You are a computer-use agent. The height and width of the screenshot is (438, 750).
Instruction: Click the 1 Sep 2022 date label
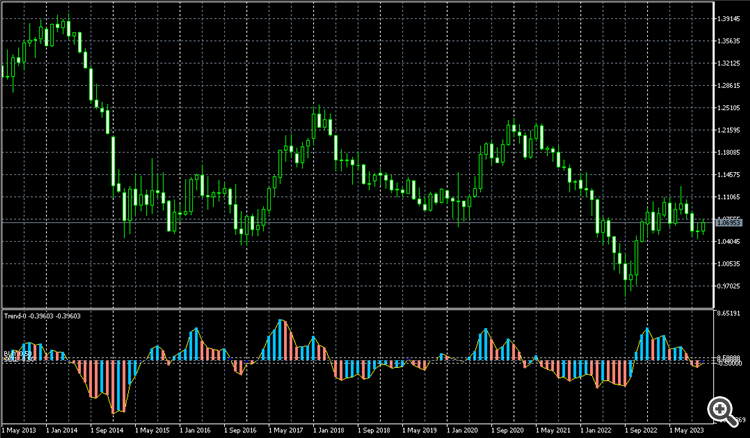pos(641,430)
